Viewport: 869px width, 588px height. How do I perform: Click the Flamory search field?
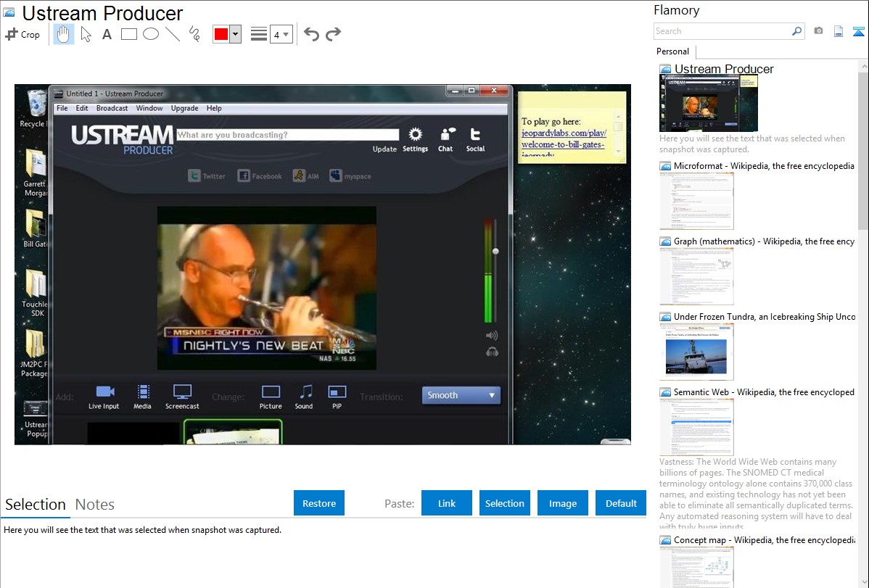pos(722,31)
